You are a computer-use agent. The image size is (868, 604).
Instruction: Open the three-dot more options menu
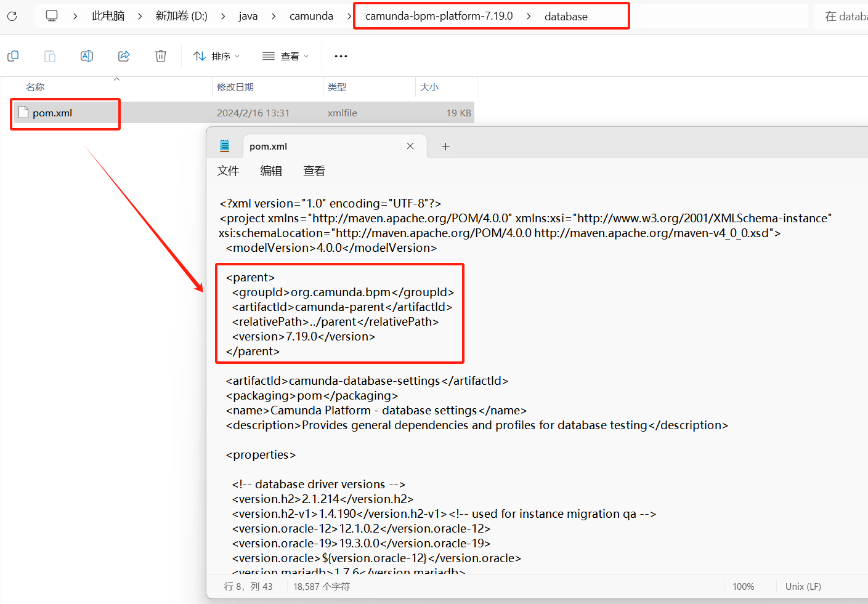click(x=341, y=56)
